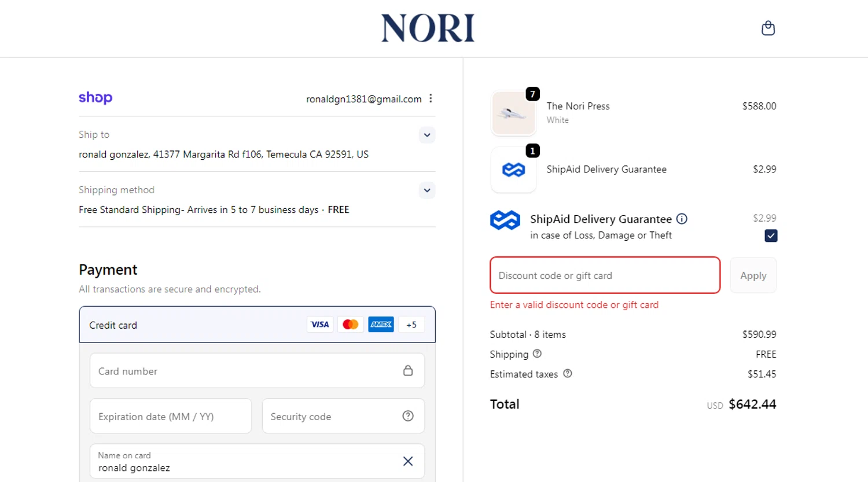Open The Nori Press product thumbnail
Screen dimensions: 868x482
click(513, 113)
